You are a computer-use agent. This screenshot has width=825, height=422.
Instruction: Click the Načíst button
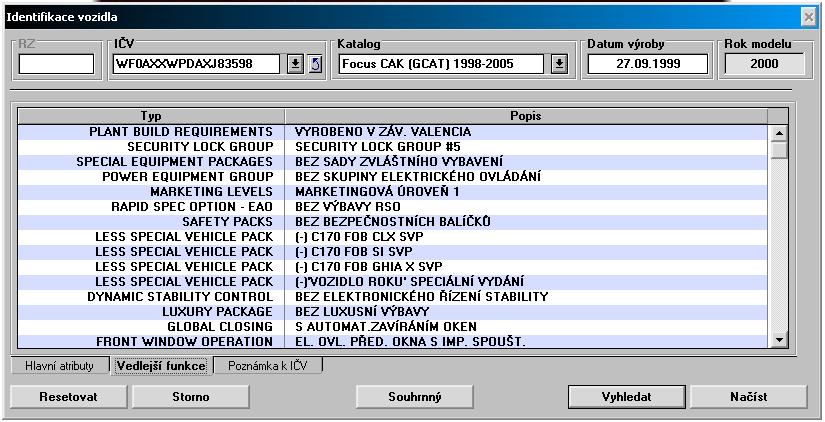point(748,397)
